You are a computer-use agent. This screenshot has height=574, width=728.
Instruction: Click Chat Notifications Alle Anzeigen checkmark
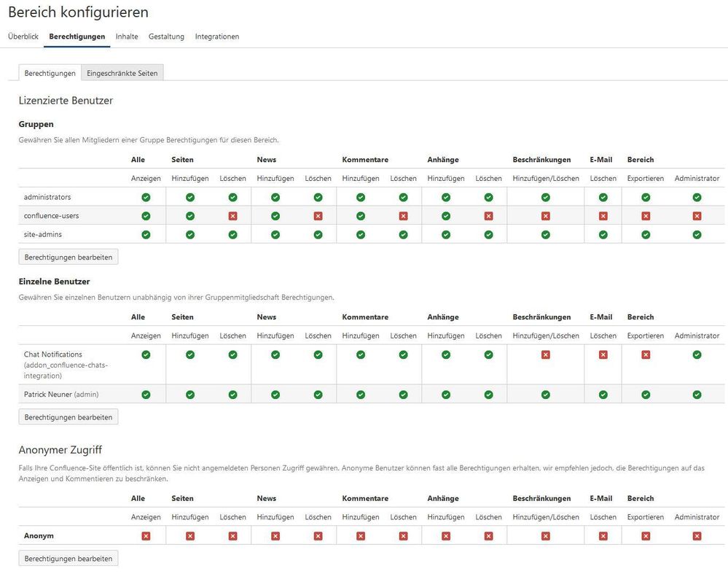pyautogui.click(x=146, y=354)
